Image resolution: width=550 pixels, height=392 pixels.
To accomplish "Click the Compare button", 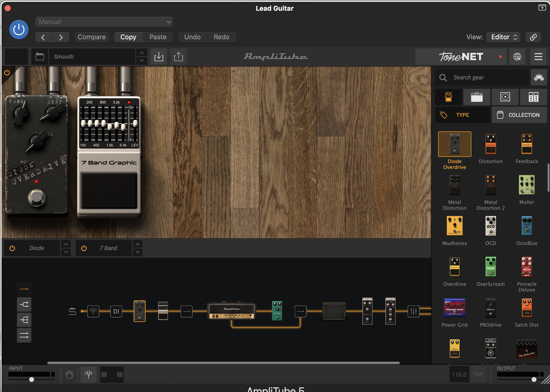I will tap(92, 37).
